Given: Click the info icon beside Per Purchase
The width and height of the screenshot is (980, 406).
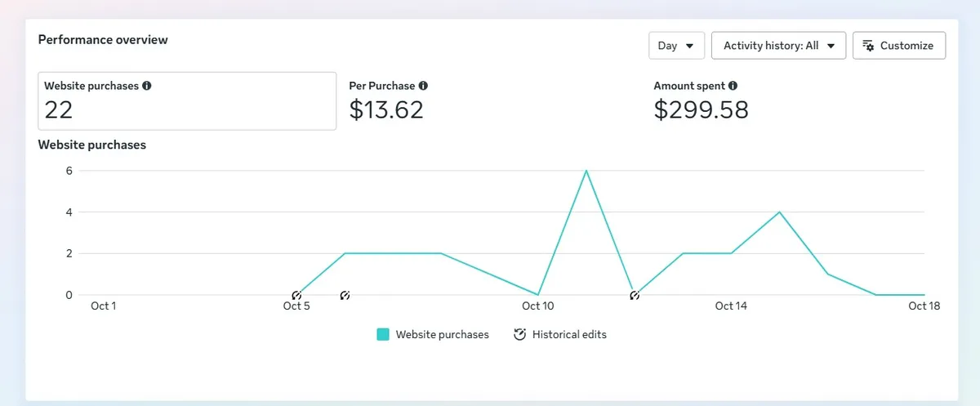Looking at the screenshot, I should (x=423, y=86).
